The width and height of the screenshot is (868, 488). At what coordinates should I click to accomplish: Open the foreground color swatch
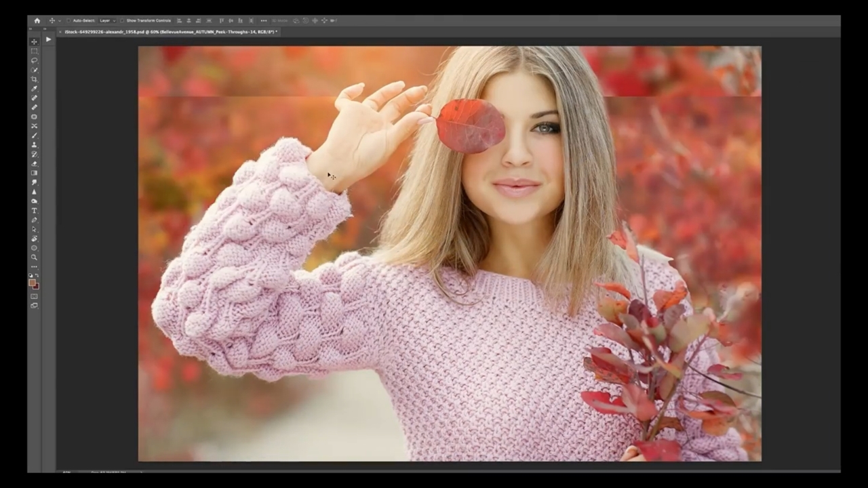coord(33,283)
